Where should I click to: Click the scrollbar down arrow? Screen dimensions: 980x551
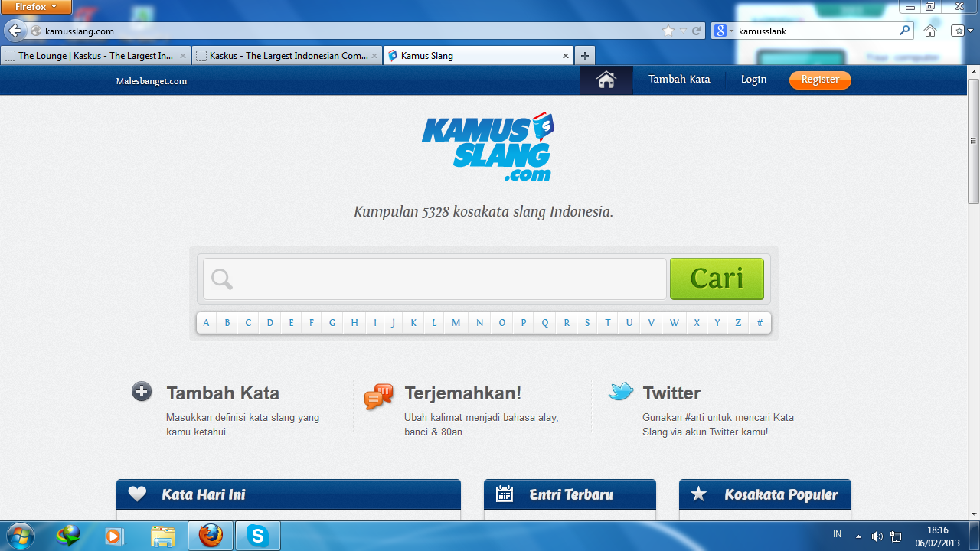click(x=974, y=514)
